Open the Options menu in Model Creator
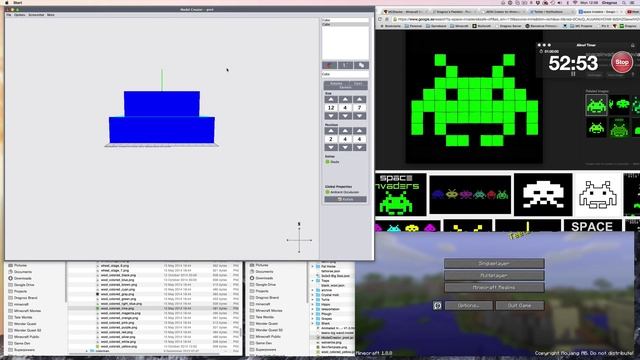The height and width of the screenshot is (360, 640). (20, 15)
